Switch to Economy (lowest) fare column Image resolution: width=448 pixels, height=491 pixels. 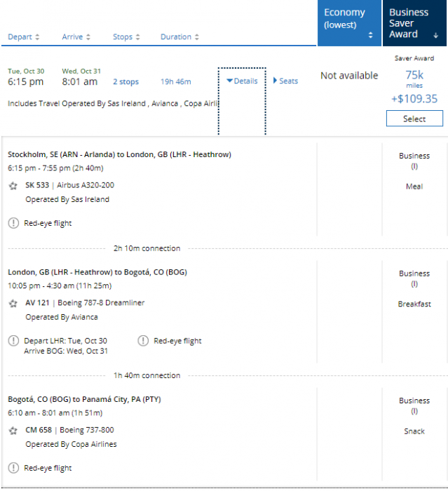(344, 18)
